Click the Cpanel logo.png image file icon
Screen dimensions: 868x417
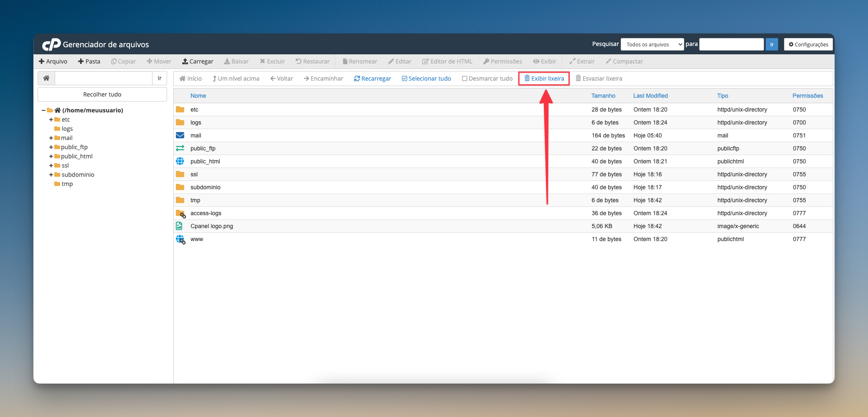pos(179,226)
